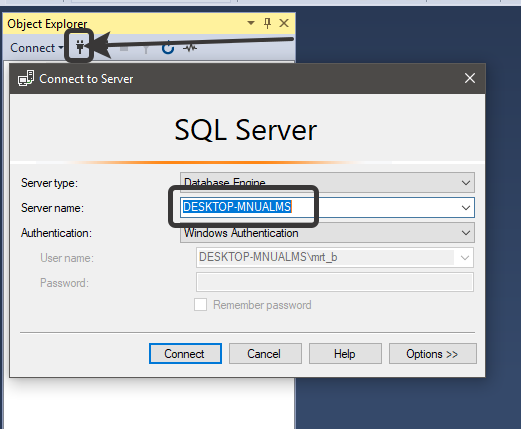The width and height of the screenshot is (521, 429).
Task: Click the Help button
Action: click(345, 354)
